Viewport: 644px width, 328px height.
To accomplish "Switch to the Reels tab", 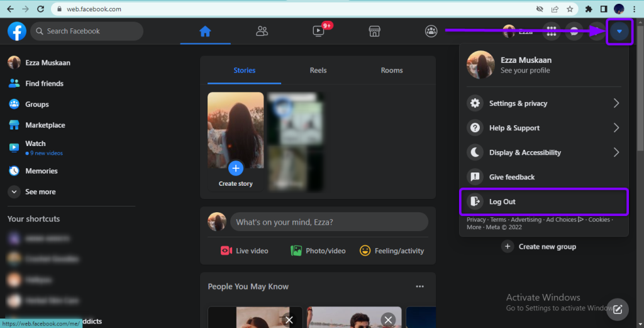I will tap(318, 71).
